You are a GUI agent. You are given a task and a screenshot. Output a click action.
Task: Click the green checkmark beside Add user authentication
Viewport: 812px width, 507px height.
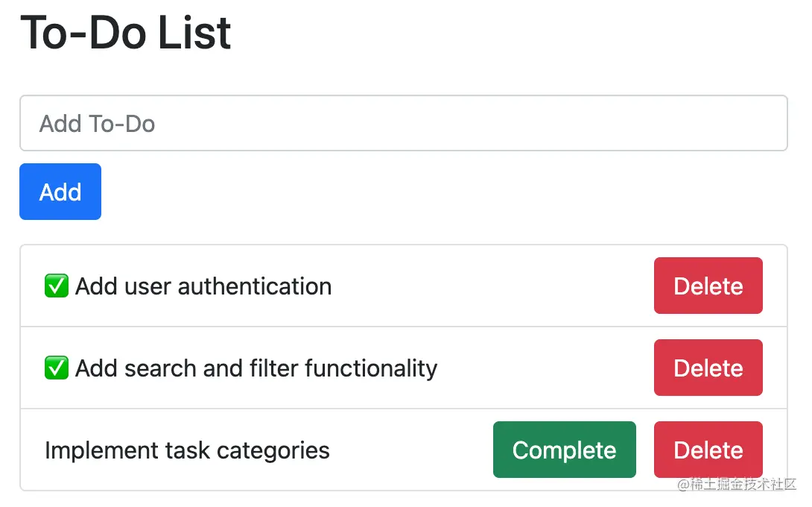click(x=57, y=286)
